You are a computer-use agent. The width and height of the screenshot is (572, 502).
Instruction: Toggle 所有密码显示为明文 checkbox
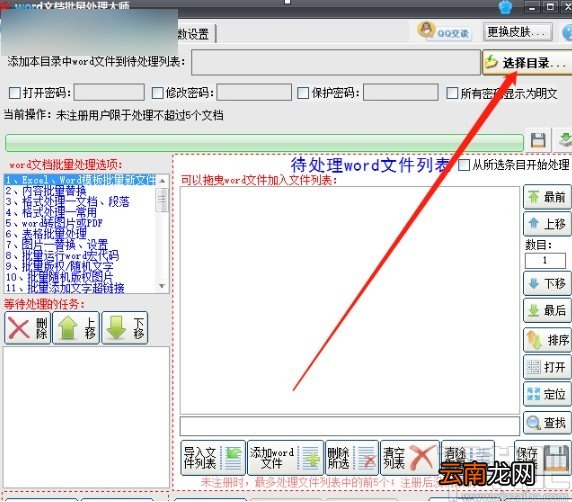(x=452, y=93)
